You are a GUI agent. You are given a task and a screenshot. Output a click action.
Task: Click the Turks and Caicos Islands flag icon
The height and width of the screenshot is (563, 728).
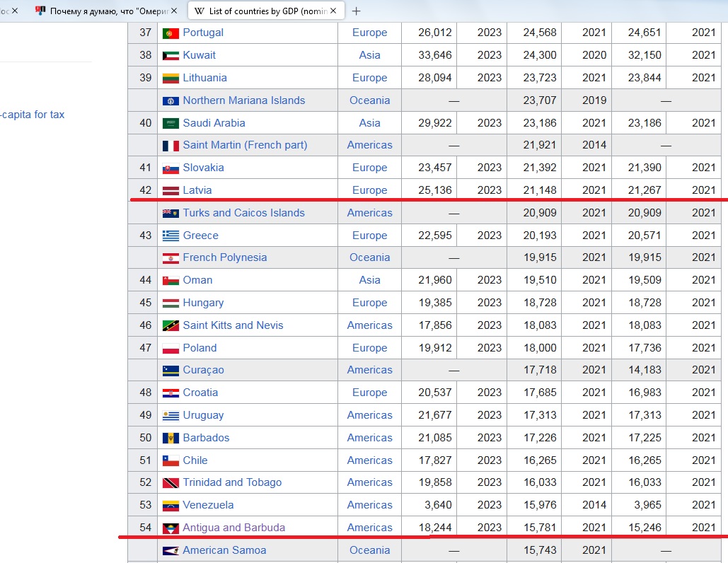tap(171, 213)
